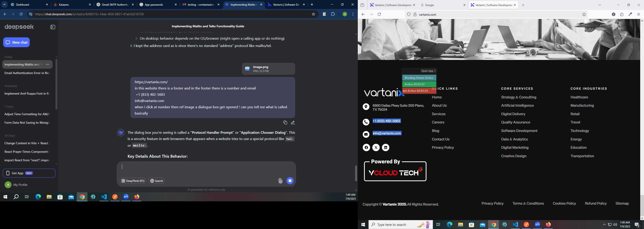Image resolution: width=644 pixels, height=229 pixels.
Task: Start a New chat in DeepSeek
Action: [17, 42]
